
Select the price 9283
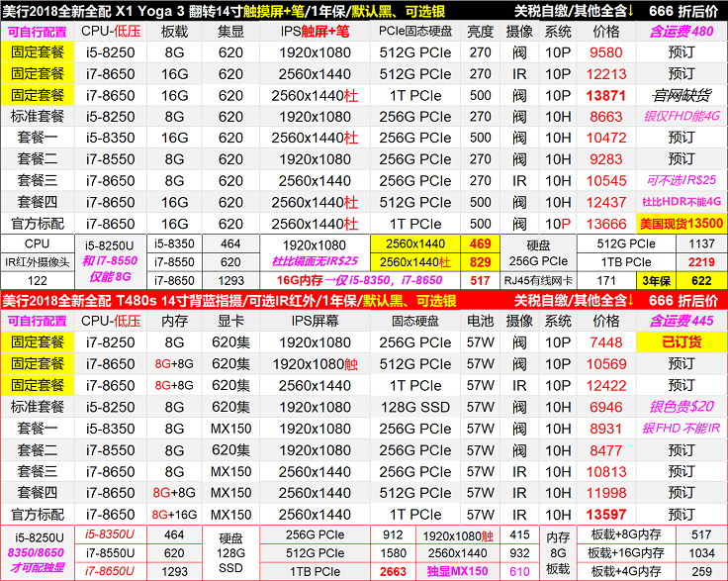click(606, 159)
